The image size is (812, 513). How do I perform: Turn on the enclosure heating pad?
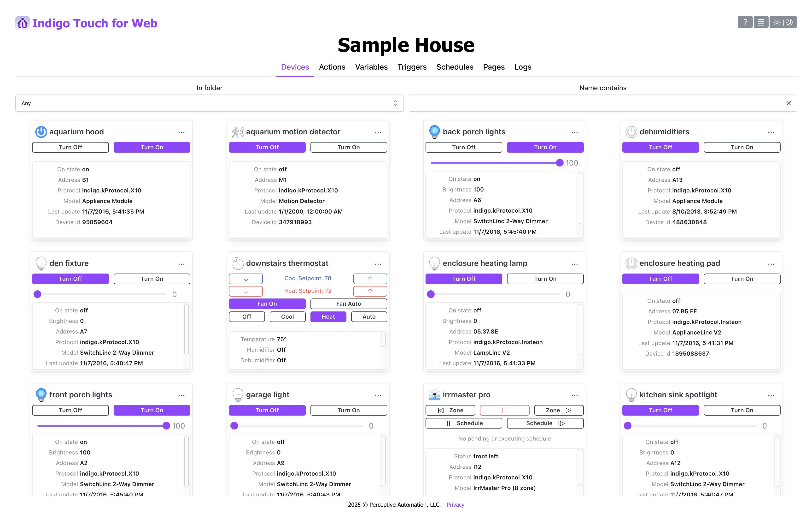[x=742, y=279]
